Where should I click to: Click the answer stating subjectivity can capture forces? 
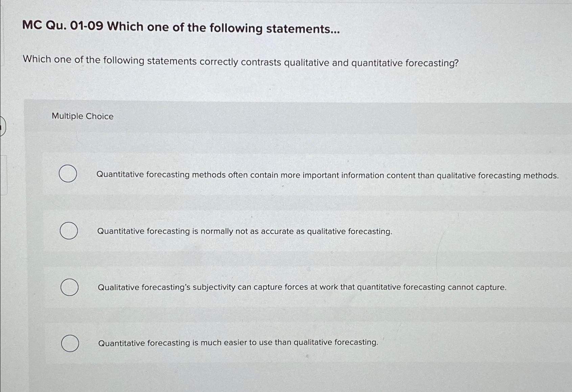click(x=302, y=287)
